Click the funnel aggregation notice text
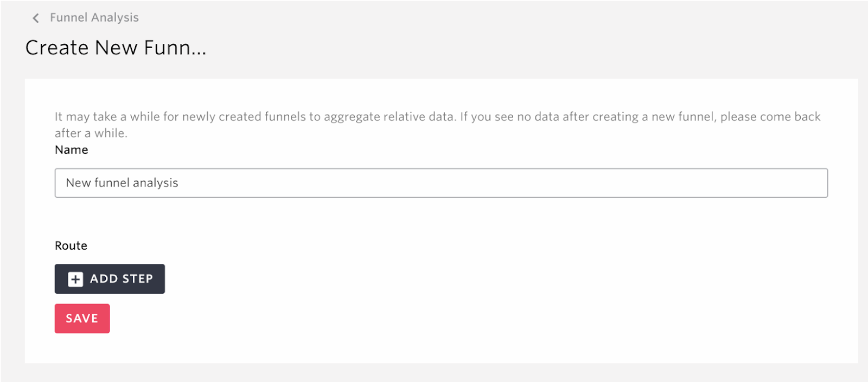This screenshot has height=382, width=868. coord(437,125)
